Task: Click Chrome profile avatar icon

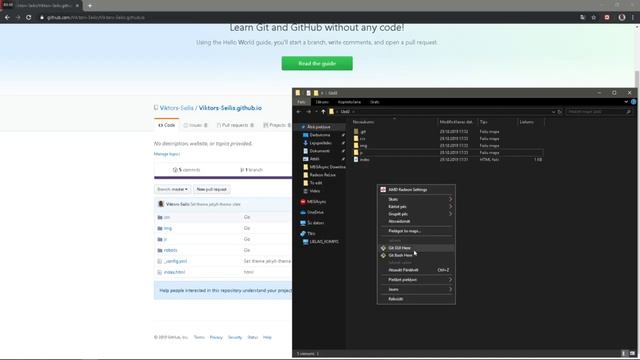Action: (622, 18)
